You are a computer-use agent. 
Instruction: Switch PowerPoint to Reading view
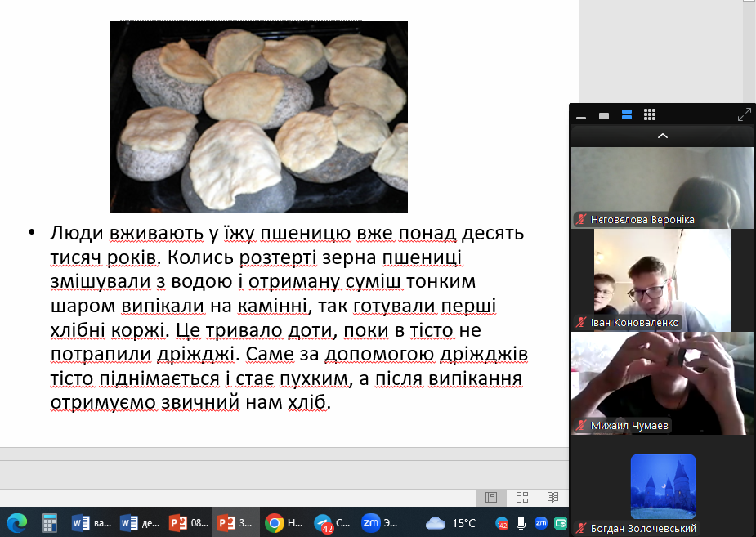tap(552, 497)
